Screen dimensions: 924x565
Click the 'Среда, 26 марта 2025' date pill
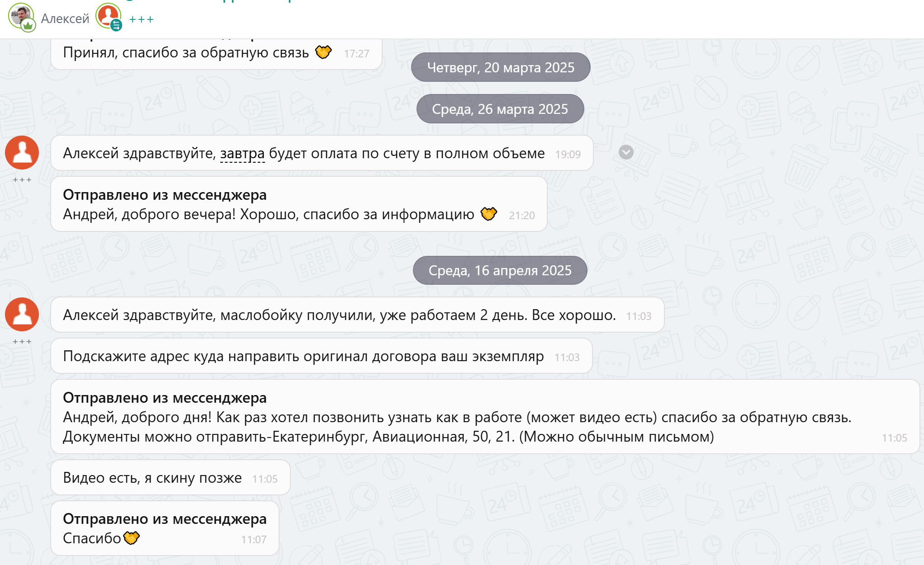500,109
